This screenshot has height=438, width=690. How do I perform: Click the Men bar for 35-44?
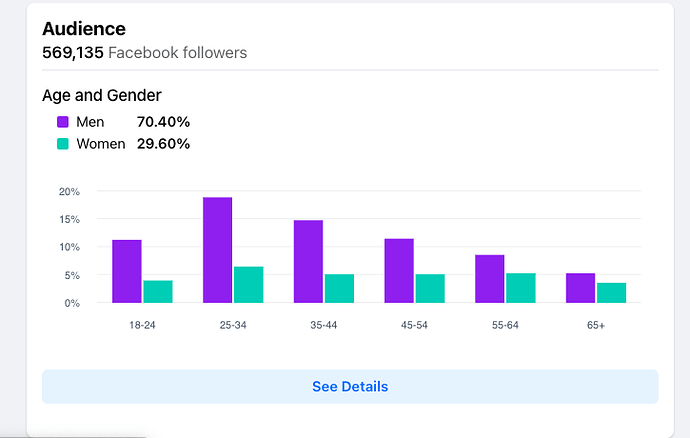coord(308,261)
